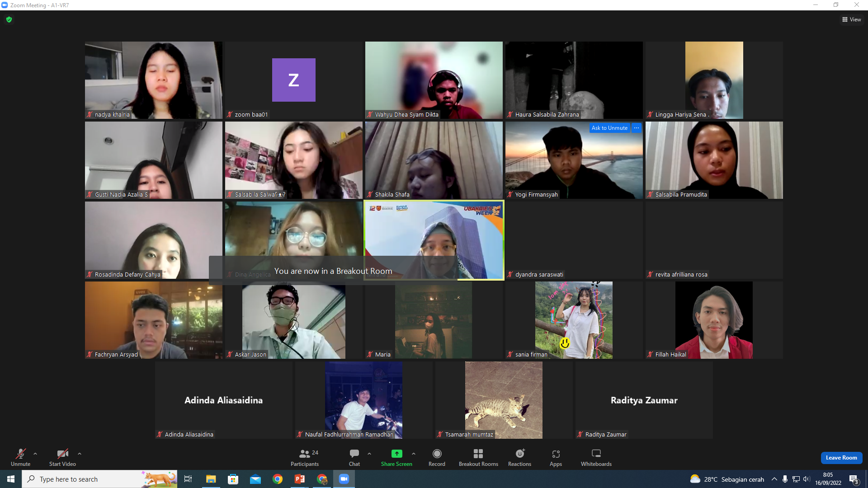The image size is (868, 488).
Task: Expand chat options arrow
Action: [x=369, y=454]
